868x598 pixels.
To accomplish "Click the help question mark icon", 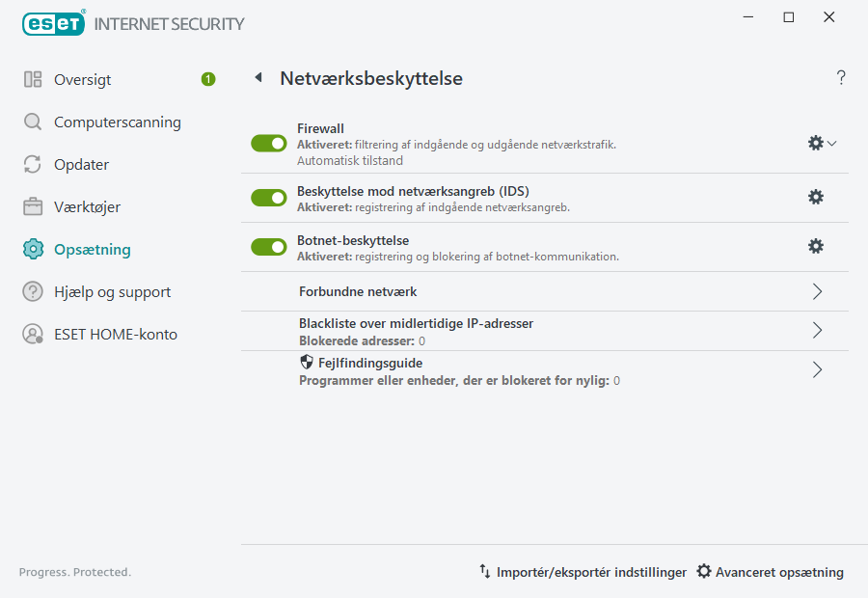I will tap(840, 77).
